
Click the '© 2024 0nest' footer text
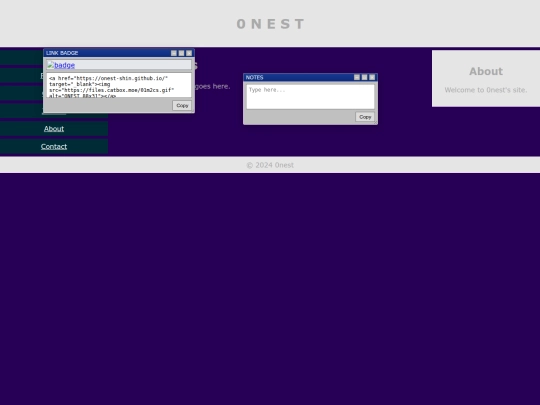click(x=270, y=165)
